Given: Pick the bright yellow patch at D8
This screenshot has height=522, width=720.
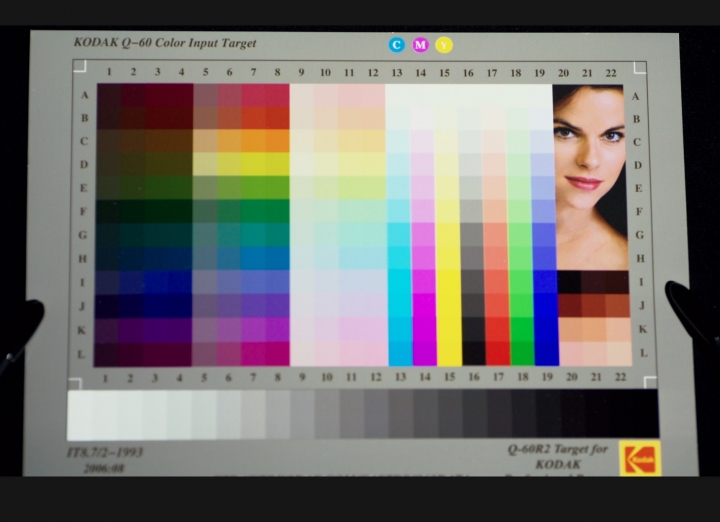Looking at the screenshot, I should click(277, 164).
